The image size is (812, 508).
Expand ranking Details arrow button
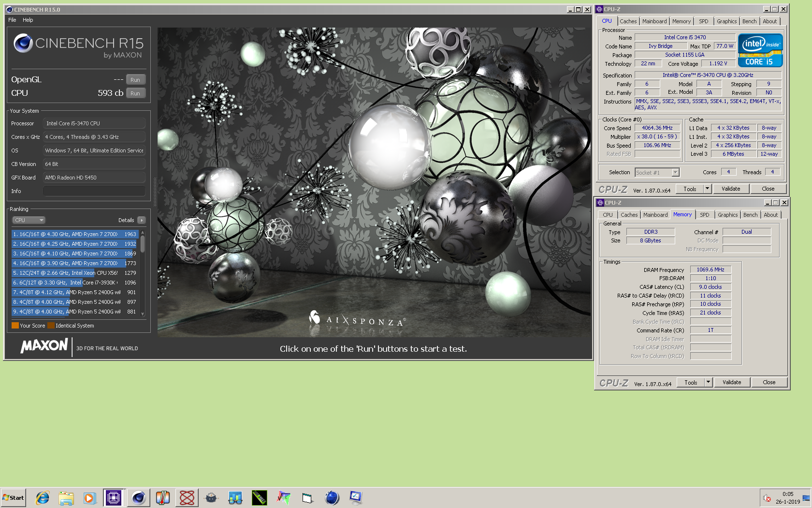pyautogui.click(x=142, y=220)
